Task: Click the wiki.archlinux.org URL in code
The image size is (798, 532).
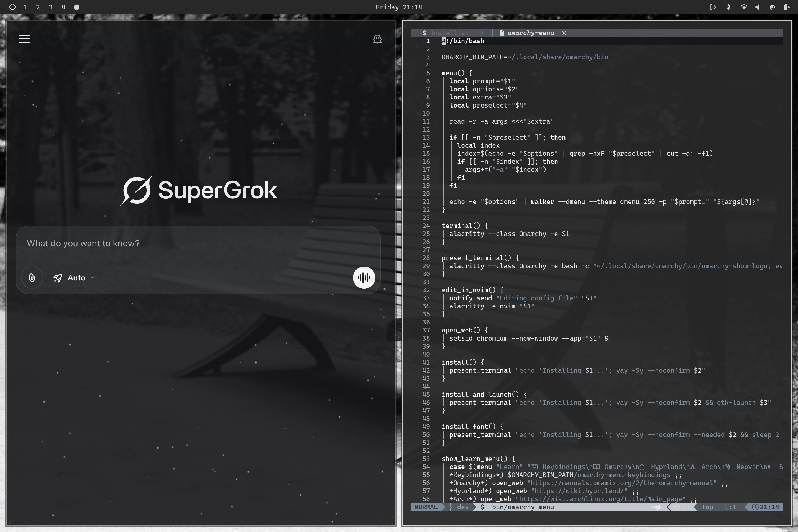Action: coord(601,499)
